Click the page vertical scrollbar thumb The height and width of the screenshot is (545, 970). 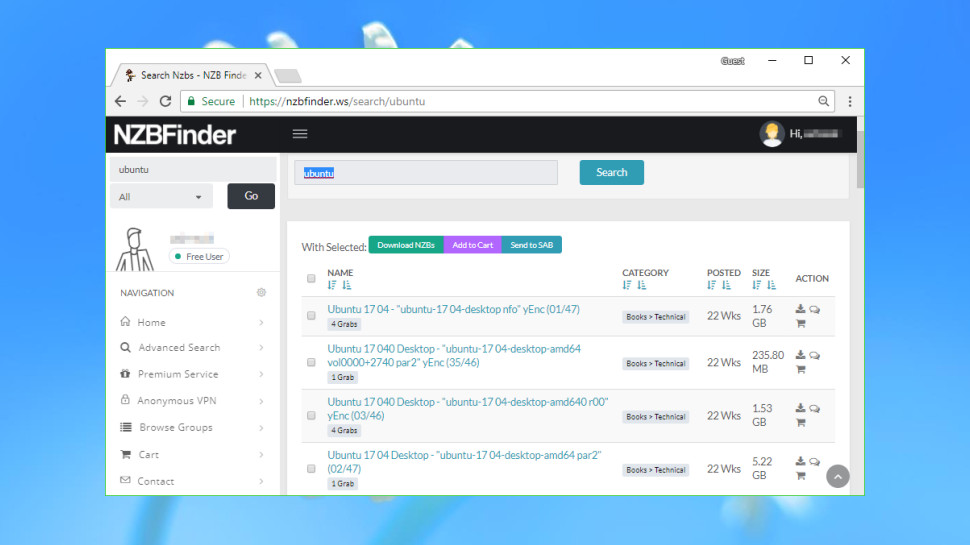click(x=860, y=159)
